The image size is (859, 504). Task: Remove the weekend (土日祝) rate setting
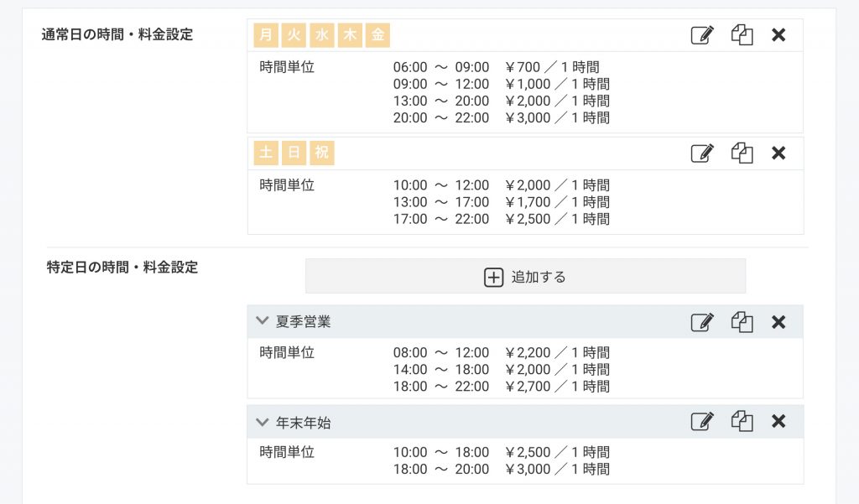tap(778, 153)
